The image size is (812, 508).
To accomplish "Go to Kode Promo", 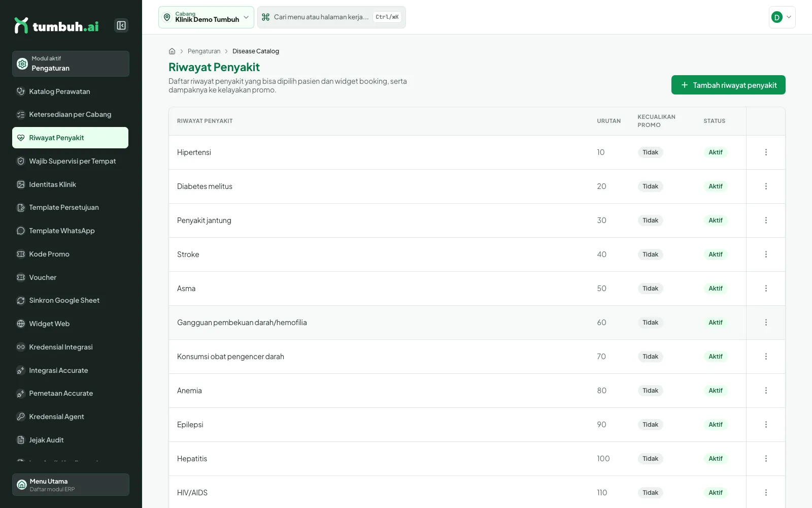I will coord(70,254).
